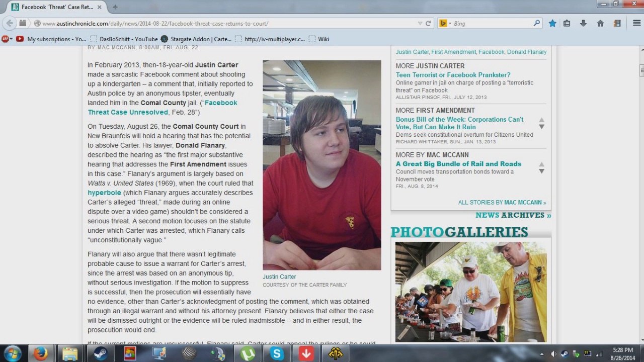Click up arrow in More First Amendment section
The height and width of the screenshot is (362, 644).
click(542, 120)
